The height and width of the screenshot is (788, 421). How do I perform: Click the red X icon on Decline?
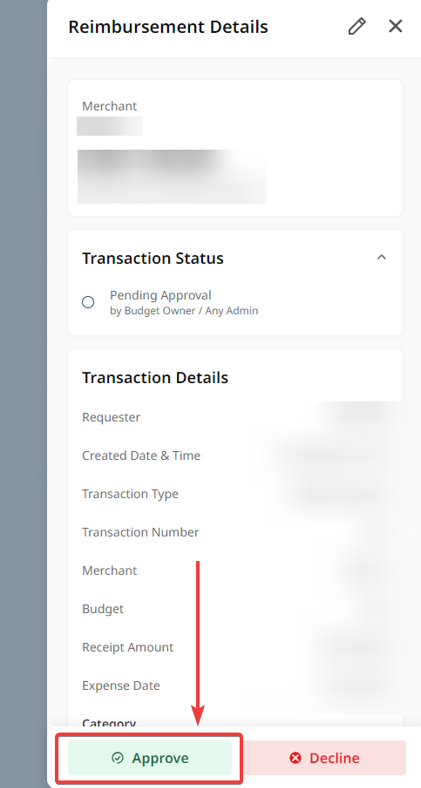(295, 758)
